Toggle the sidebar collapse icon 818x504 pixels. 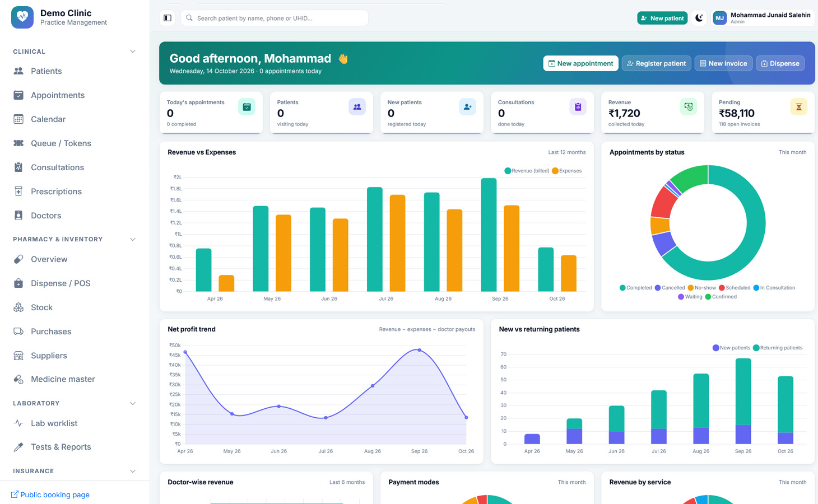pos(168,18)
